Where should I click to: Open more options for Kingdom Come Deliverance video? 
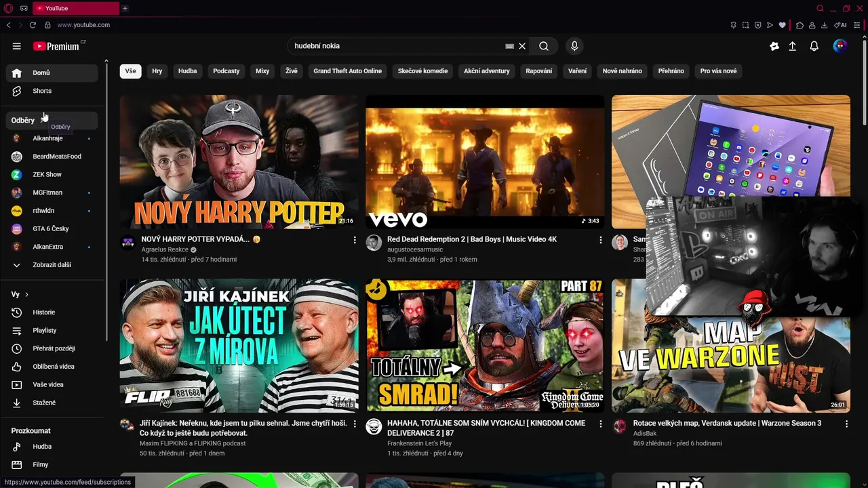click(x=600, y=424)
